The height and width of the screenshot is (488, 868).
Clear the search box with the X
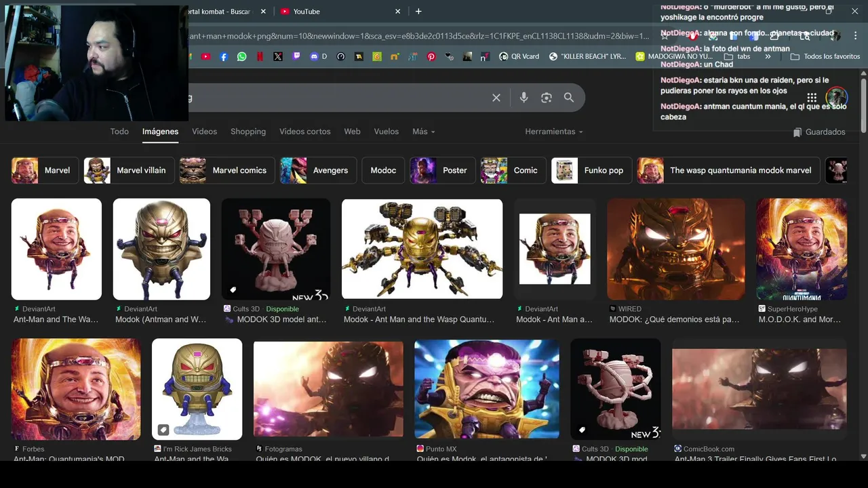(x=496, y=98)
